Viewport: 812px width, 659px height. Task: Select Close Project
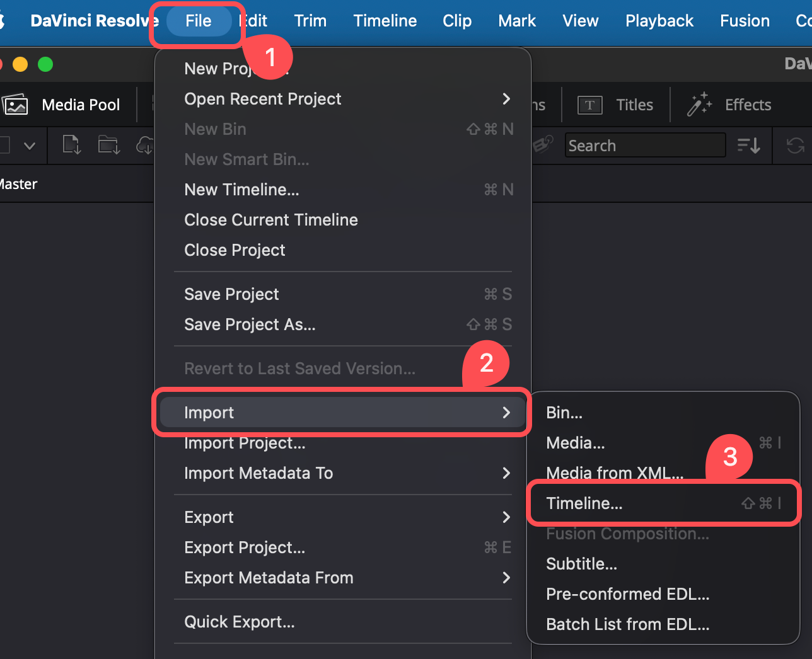coord(343,250)
